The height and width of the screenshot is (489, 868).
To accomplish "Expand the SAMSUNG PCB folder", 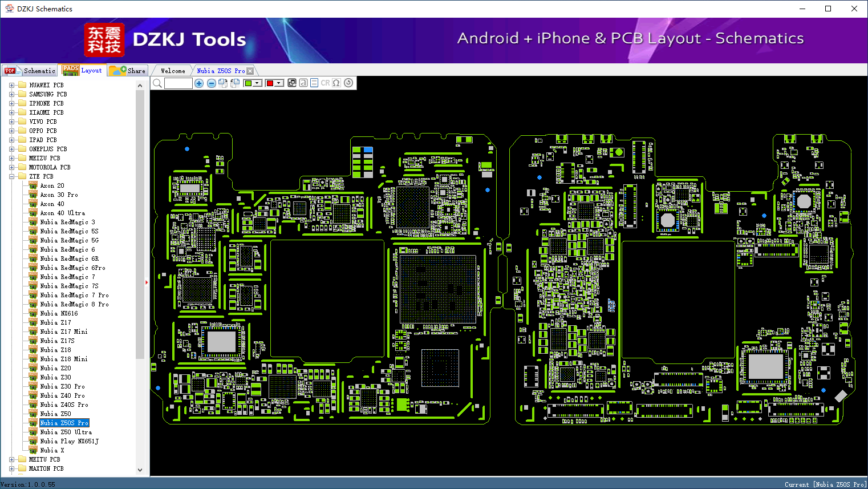I will click(12, 94).
